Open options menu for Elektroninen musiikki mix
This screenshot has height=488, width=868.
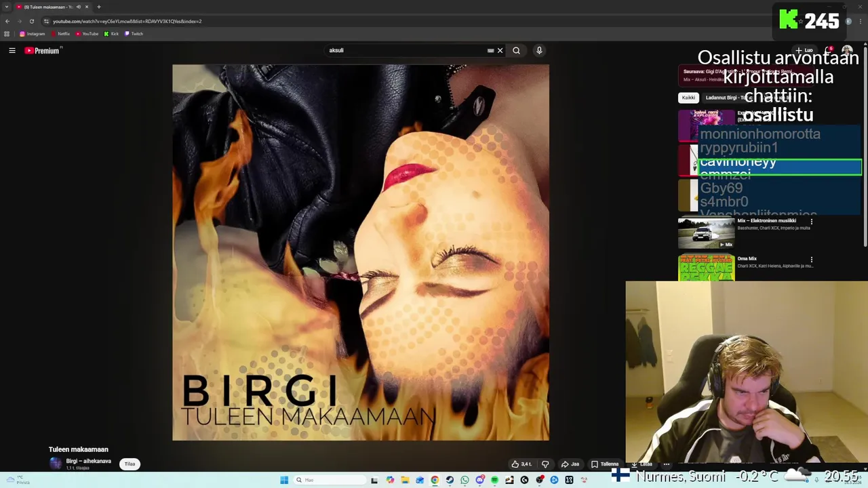click(811, 222)
